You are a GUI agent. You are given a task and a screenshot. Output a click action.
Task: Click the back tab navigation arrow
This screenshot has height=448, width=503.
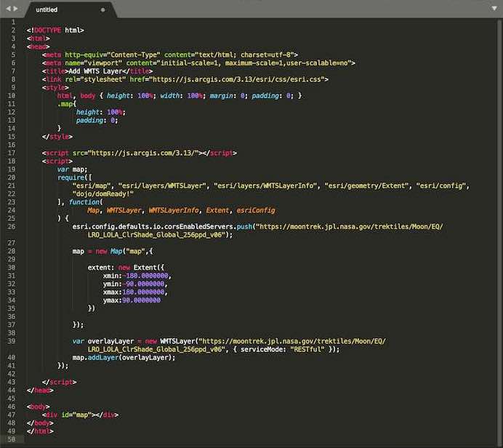(x=8, y=9)
